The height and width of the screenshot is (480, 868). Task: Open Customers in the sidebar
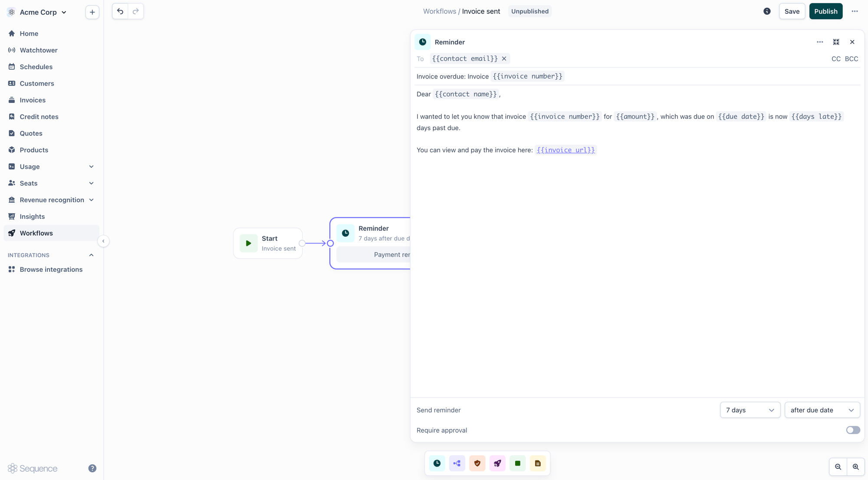(51, 83)
